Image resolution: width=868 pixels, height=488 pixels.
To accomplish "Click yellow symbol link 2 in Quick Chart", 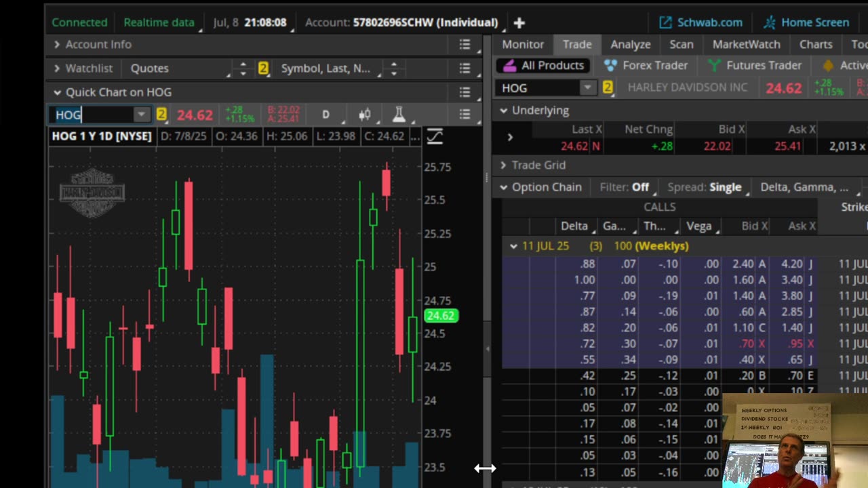I will [161, 115].
